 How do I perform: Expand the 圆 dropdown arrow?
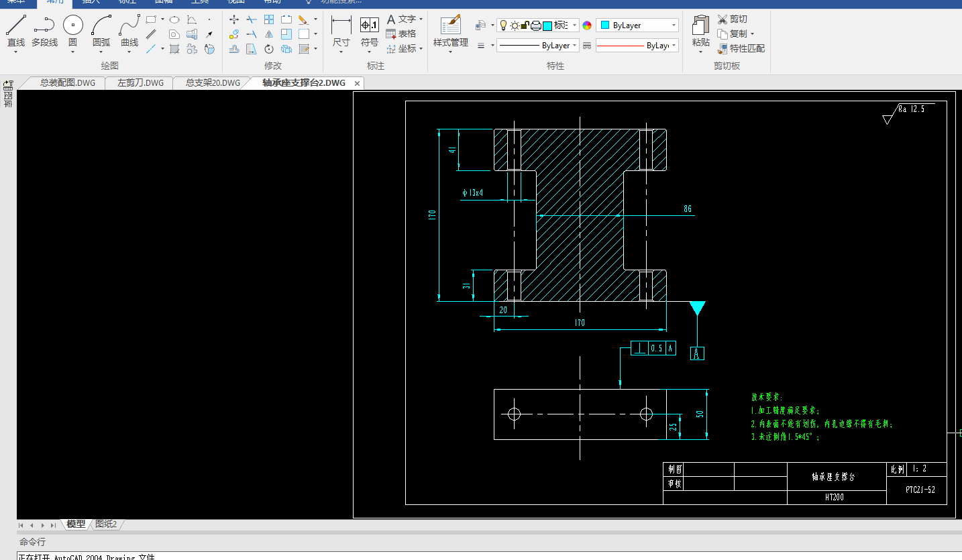click(x=72, y=52)
